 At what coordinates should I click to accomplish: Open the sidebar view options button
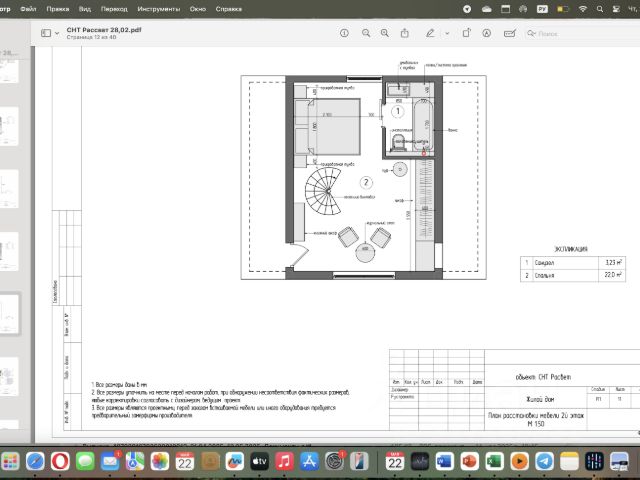point(46,33)
